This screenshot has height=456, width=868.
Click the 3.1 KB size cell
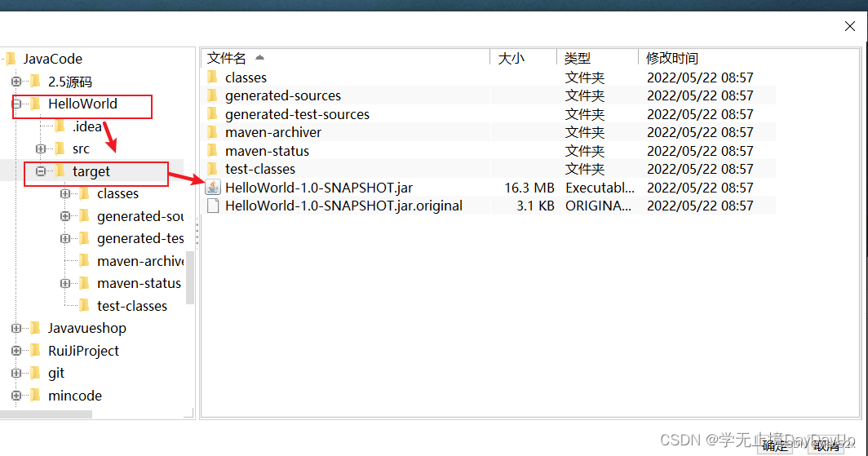535,206
